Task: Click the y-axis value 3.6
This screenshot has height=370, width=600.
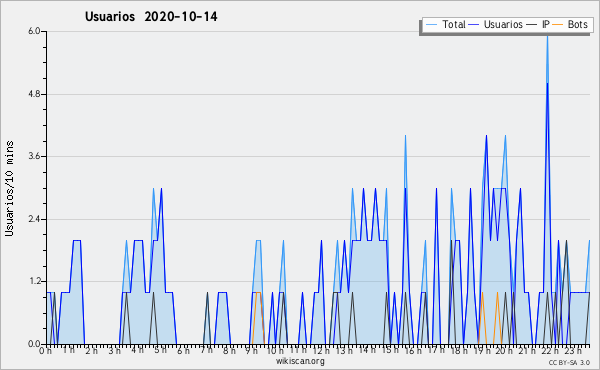Action: coord(34,156)
